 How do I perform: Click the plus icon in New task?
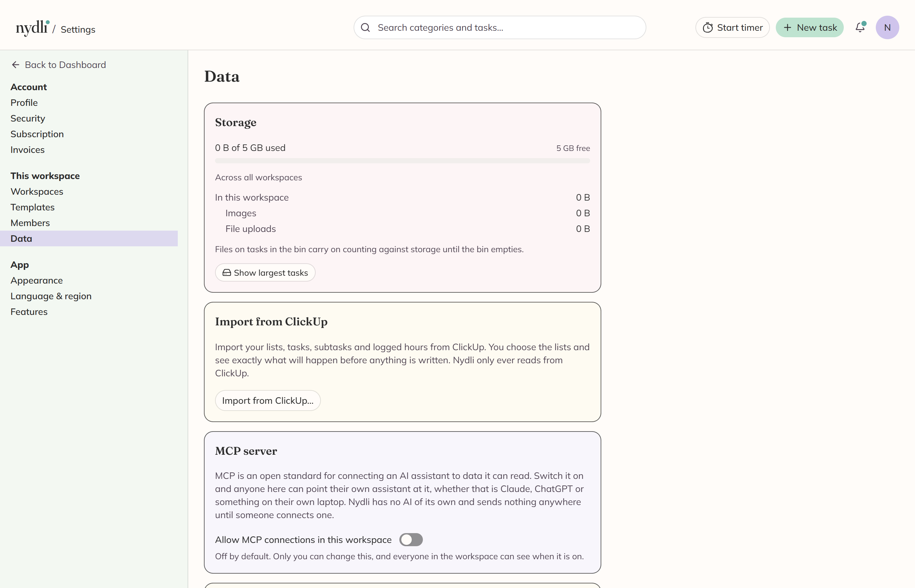(788, 27)
